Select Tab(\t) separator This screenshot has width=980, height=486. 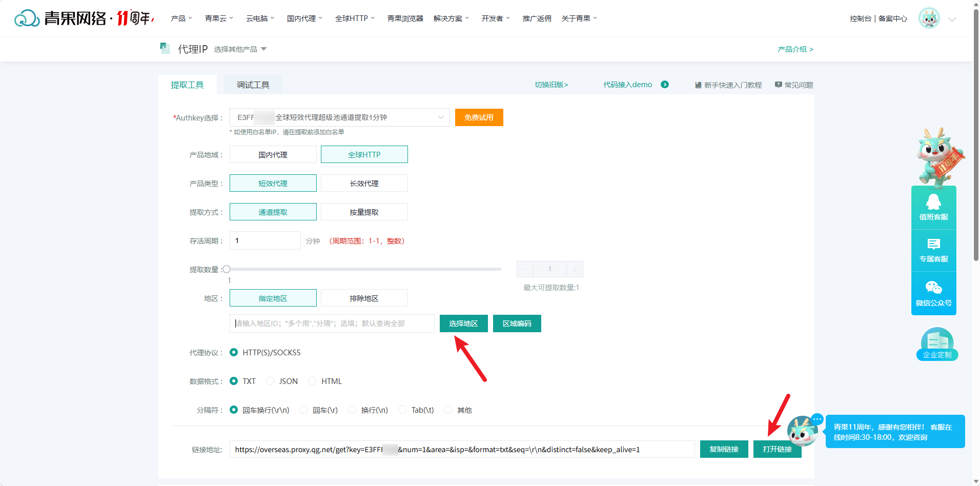point(402,410)
